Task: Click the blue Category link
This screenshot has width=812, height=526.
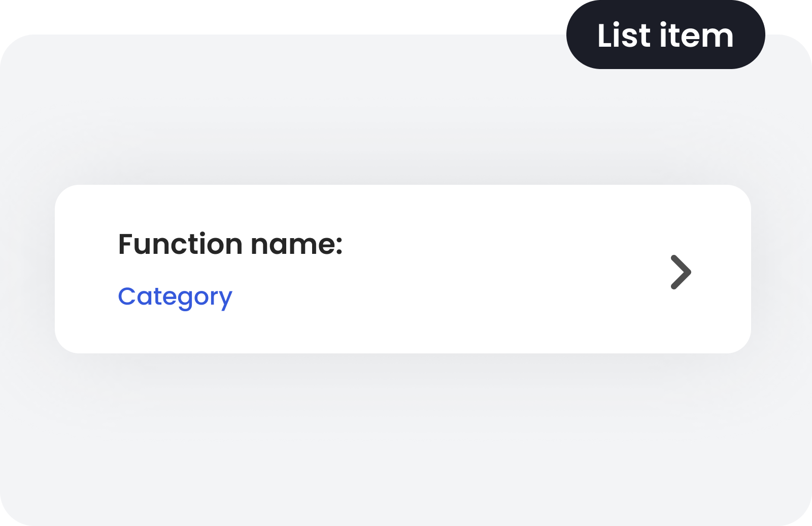Action: 175,297
